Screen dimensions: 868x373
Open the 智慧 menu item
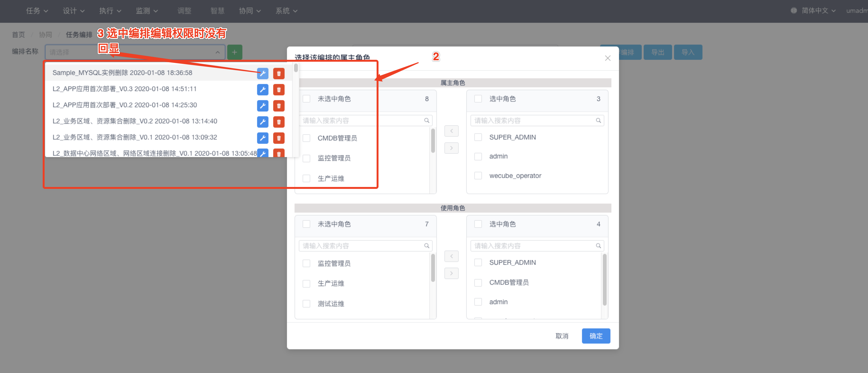[x=217, y=11]
